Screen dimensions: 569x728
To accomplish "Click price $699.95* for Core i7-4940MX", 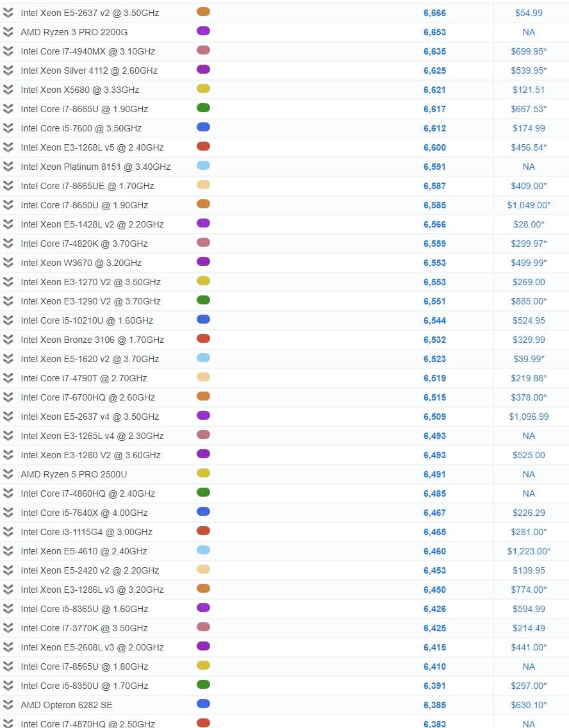I will tap(529, 51).
